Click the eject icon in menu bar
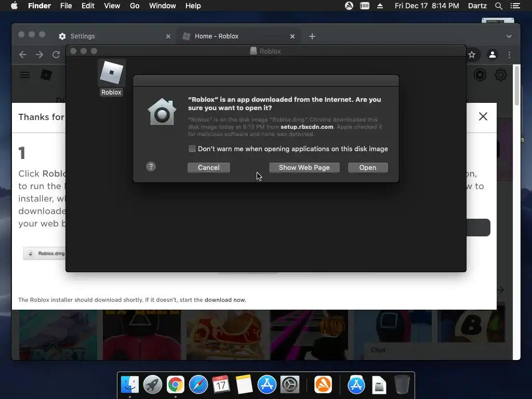 coord(380,6)
